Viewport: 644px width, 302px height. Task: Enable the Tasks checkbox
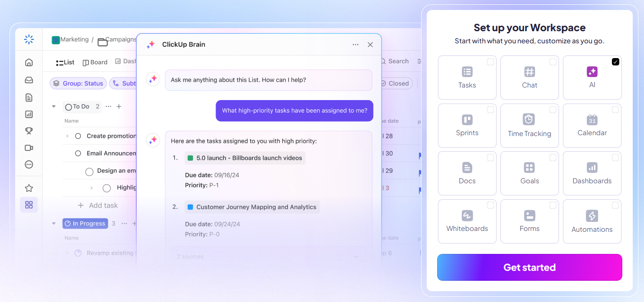pos(490,62)
